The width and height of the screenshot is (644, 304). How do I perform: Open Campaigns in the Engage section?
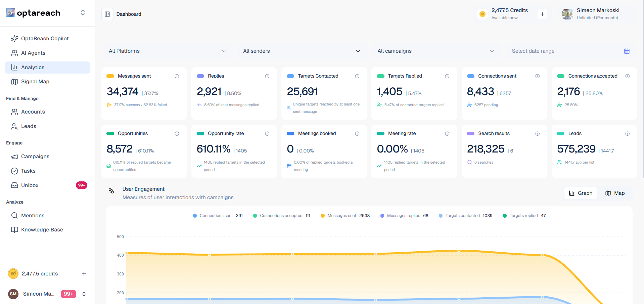point(47,157)
